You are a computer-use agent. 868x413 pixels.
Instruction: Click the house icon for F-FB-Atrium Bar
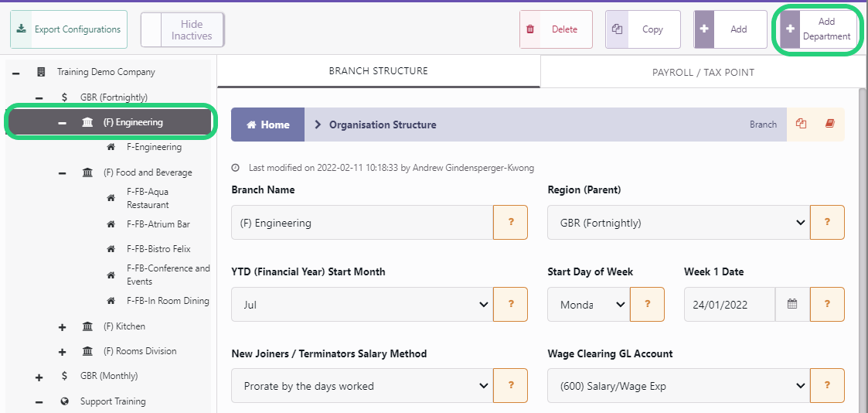click(111, 224)
